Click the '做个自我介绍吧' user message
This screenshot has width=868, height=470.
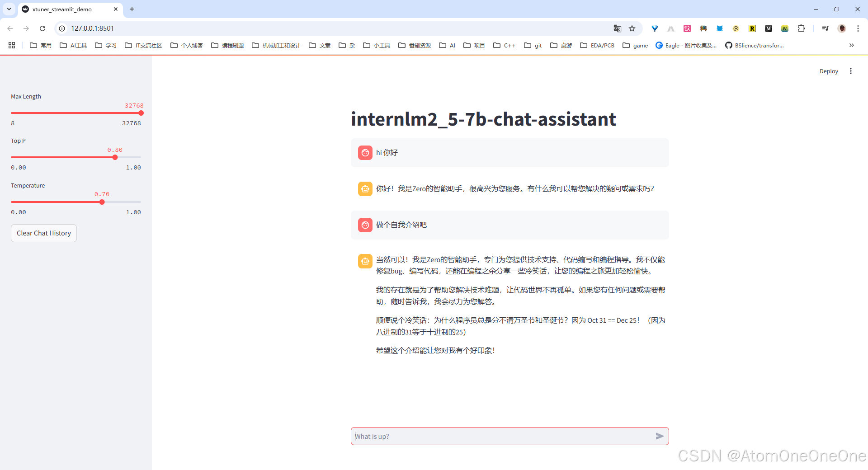[401, 225]
